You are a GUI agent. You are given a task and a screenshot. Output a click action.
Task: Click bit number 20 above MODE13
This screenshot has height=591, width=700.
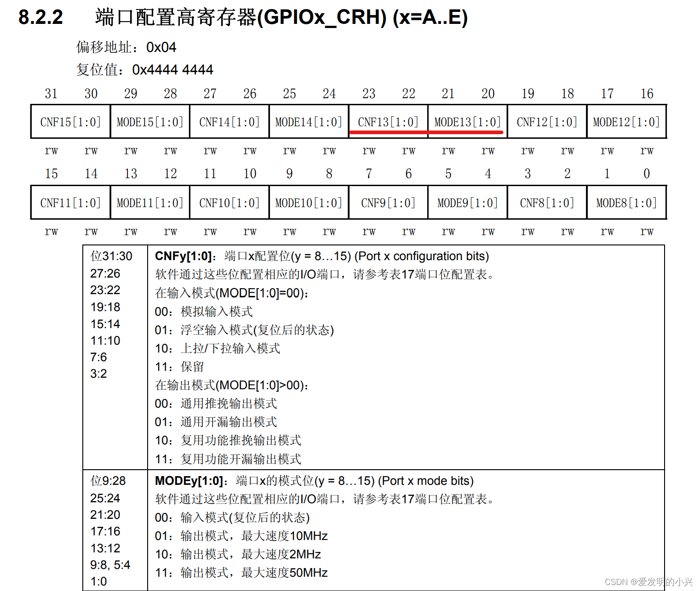(x=488, y=94)
